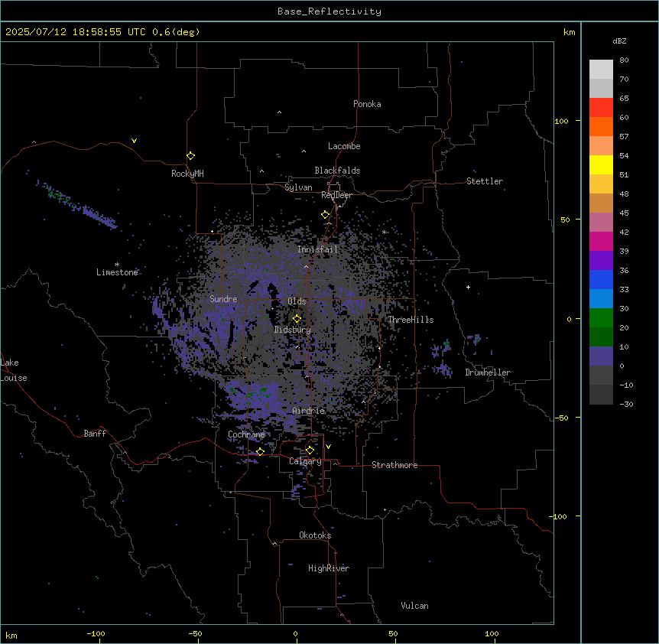Select the yellow diamond marker between Olds and Didsbury
This screenshot has width=659, height=644.
click(297, 319)
